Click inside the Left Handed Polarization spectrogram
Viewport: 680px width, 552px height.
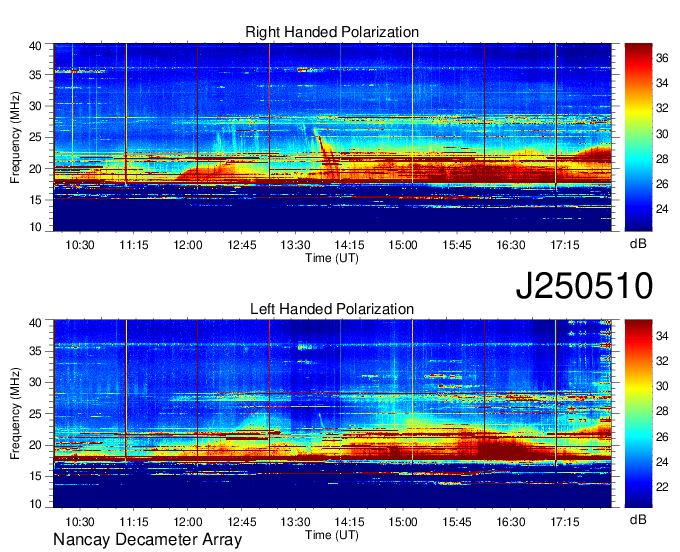coord(332,414)
